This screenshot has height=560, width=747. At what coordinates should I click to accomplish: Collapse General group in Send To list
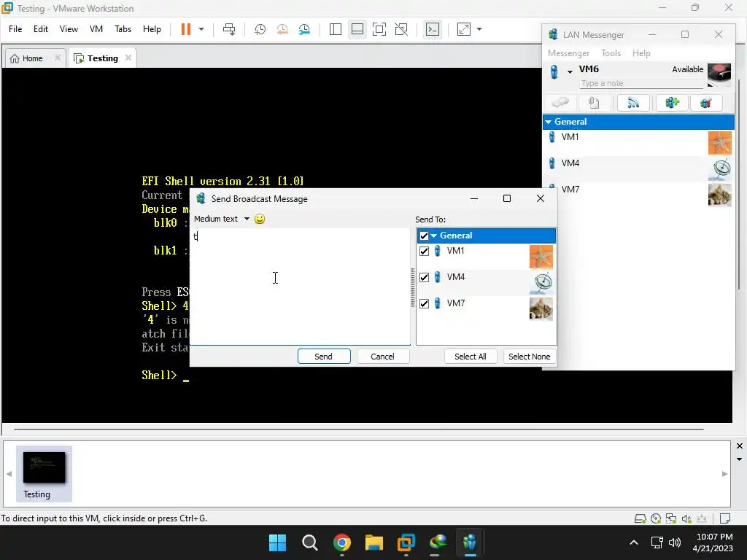click(x=434, y=236)
